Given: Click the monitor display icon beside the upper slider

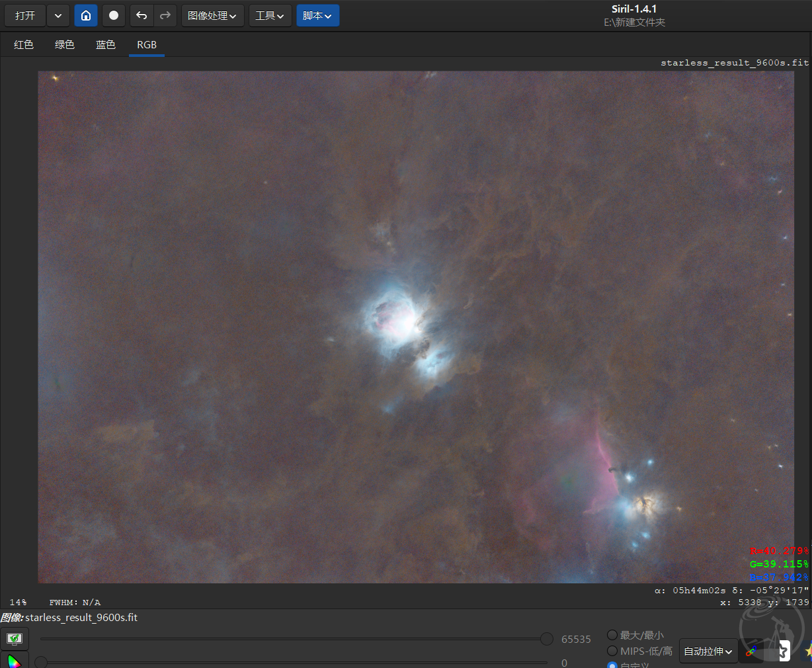Looking at the screenshot, I should (15, 638).
